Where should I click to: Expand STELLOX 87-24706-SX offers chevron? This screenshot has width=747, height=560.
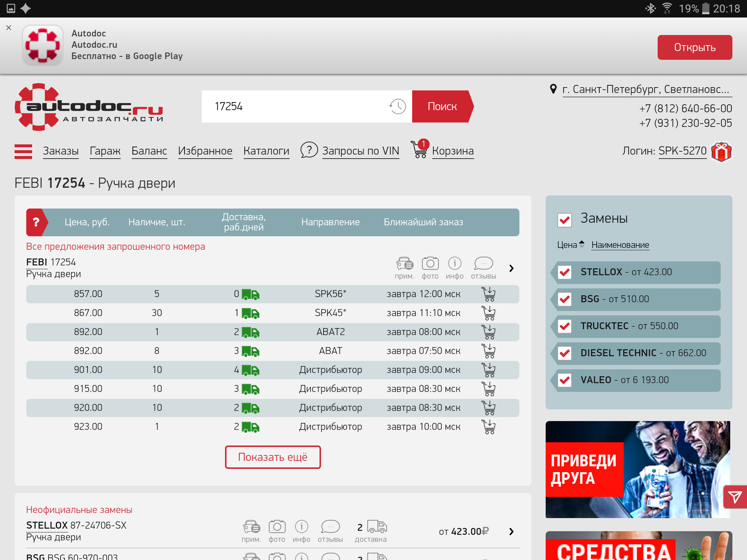point(511,532)
